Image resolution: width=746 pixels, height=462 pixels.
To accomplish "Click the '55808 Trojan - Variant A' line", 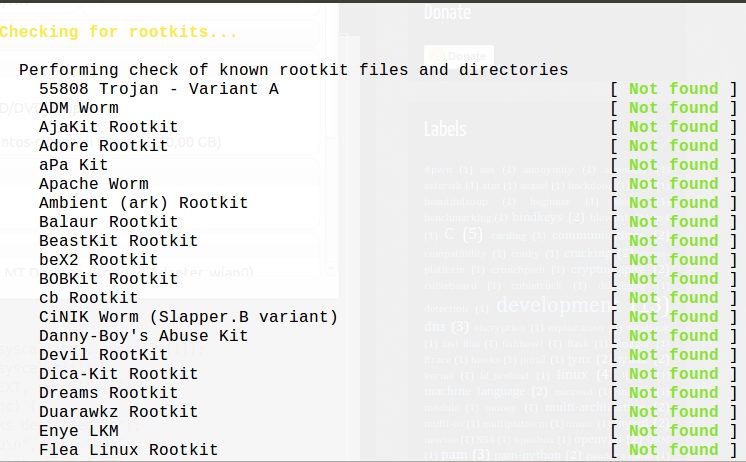I will click(158, 89).
